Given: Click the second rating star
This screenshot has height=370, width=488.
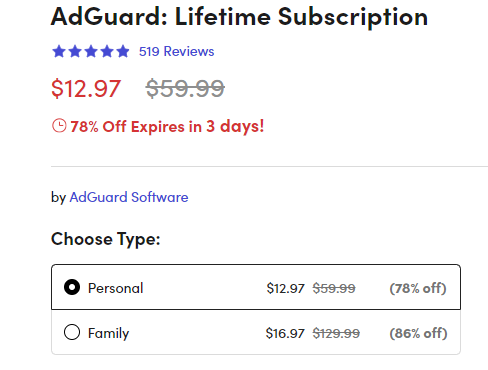Looking at the screenshot, I should click(75, 51).
